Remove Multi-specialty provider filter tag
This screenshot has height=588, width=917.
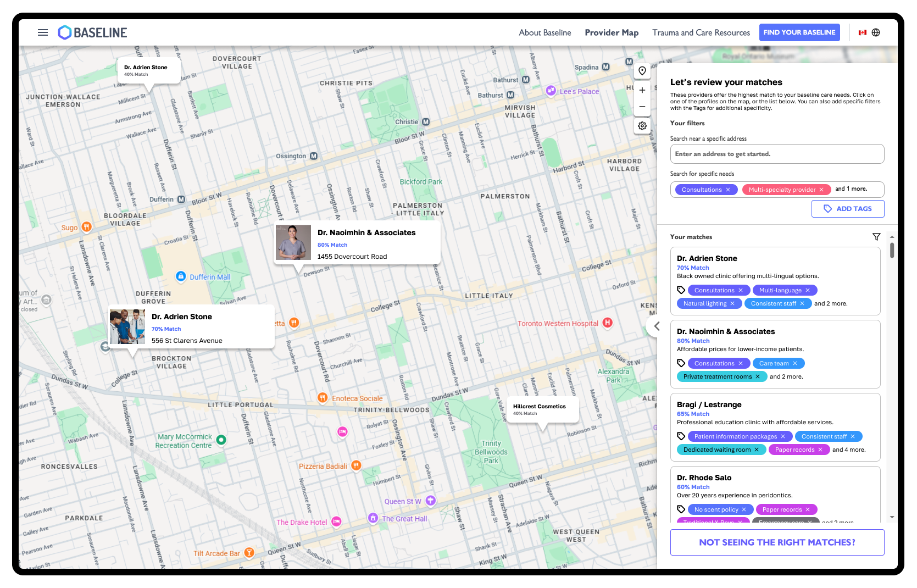pyautogui.click(x=821, y=190)
